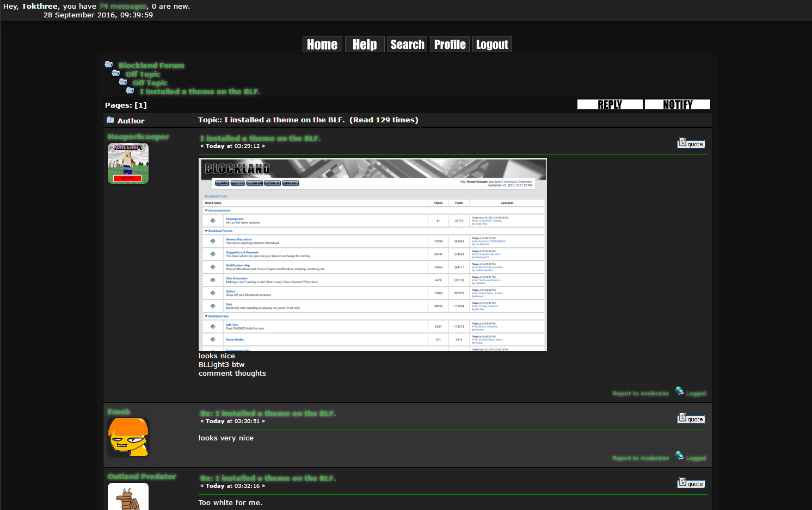Quote Freek's post
This screenshot has height=510, width=812.
pyautogui.click(x=691, y=419)
